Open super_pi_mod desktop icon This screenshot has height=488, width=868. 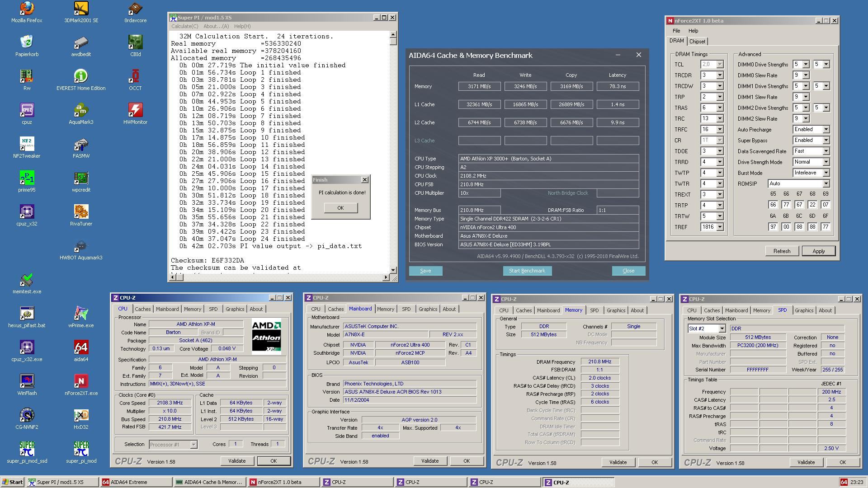(x=81, y=453)
